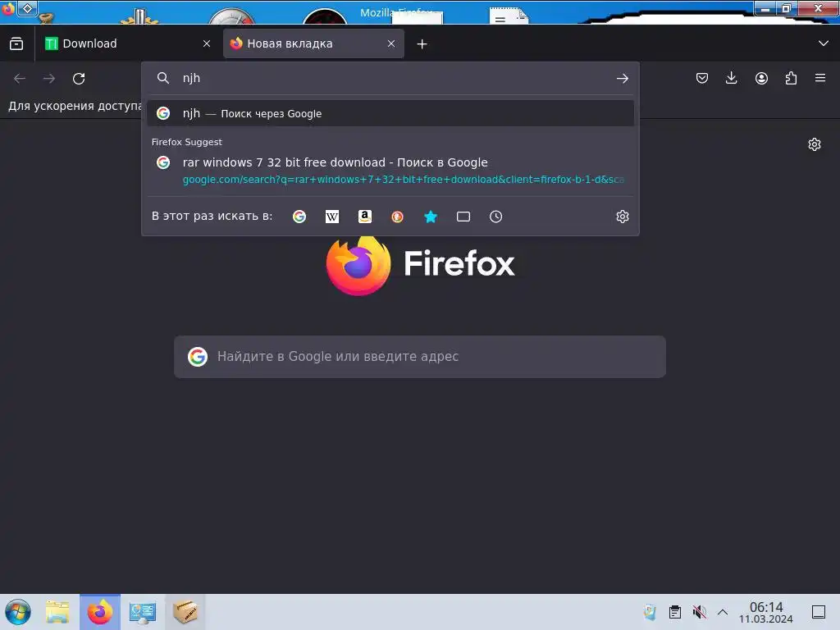Search in open tabs icon

pos(463,217)
